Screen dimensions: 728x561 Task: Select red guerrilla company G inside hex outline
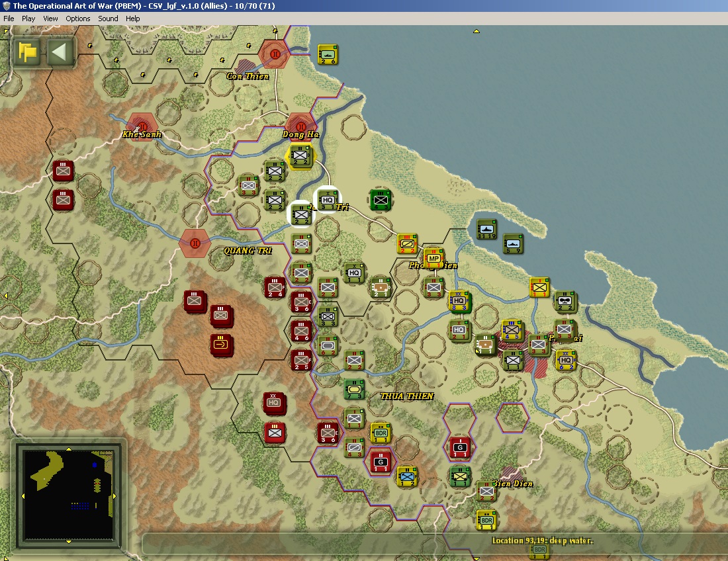[x=460, y=447]
